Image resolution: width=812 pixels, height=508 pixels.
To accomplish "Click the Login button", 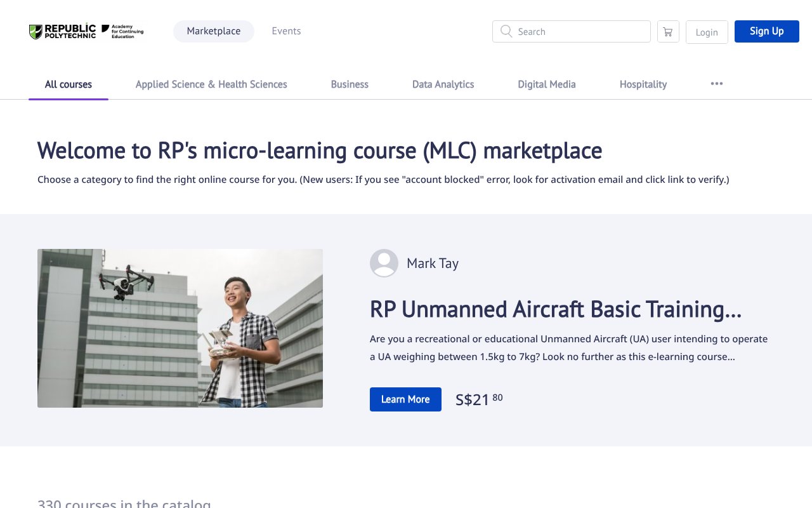I will click(x=706, y=32).
